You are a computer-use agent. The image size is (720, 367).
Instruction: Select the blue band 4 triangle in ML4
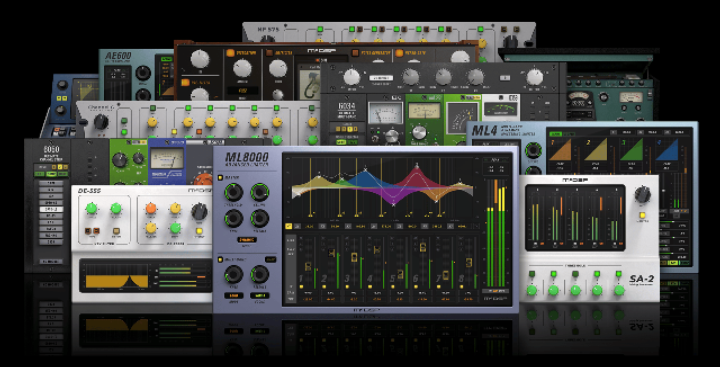pyautogui.click(x=667, y=149)
